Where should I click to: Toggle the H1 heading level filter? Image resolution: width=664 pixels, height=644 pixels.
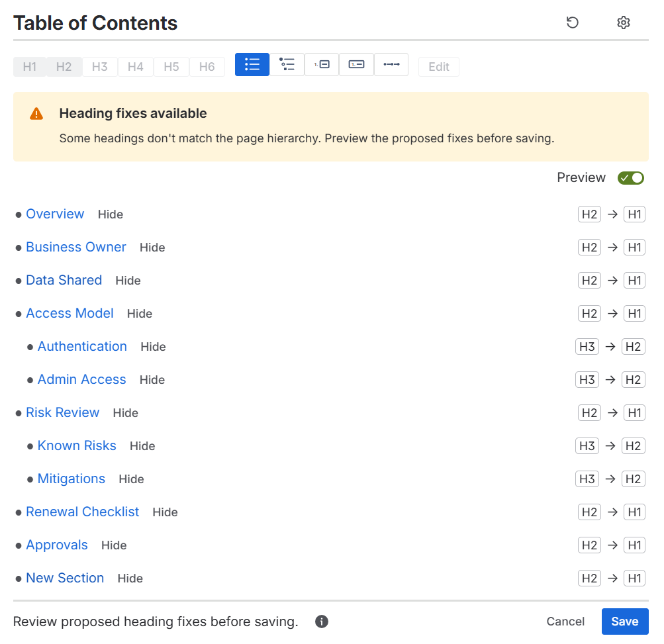point(30,67)
